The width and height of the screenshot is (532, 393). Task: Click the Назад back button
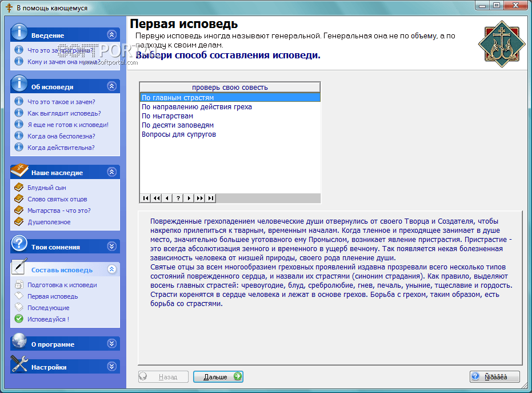(163, 376)
